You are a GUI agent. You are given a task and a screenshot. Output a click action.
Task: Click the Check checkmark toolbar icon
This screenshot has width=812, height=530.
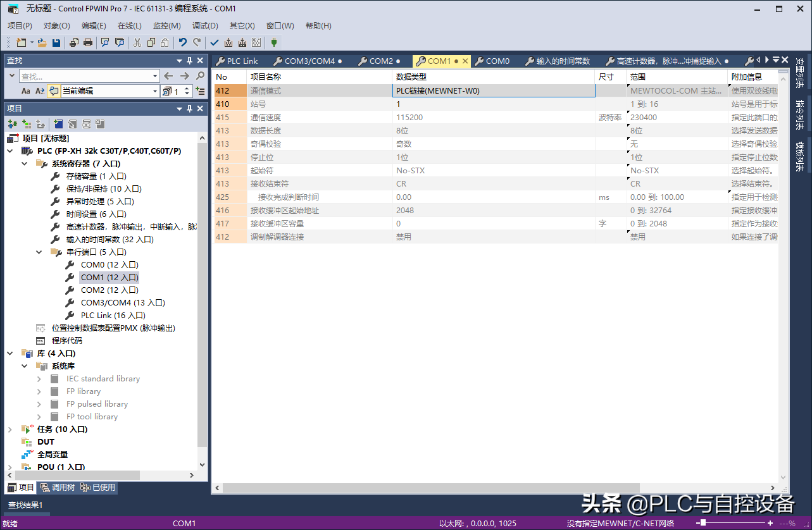pyautogui.click(x=215, y=42)
